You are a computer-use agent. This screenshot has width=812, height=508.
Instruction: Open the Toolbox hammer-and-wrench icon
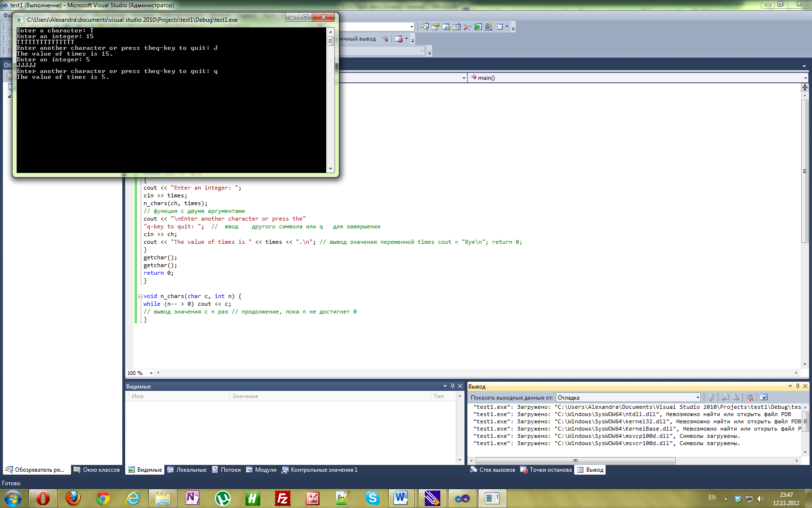(467, 27)
